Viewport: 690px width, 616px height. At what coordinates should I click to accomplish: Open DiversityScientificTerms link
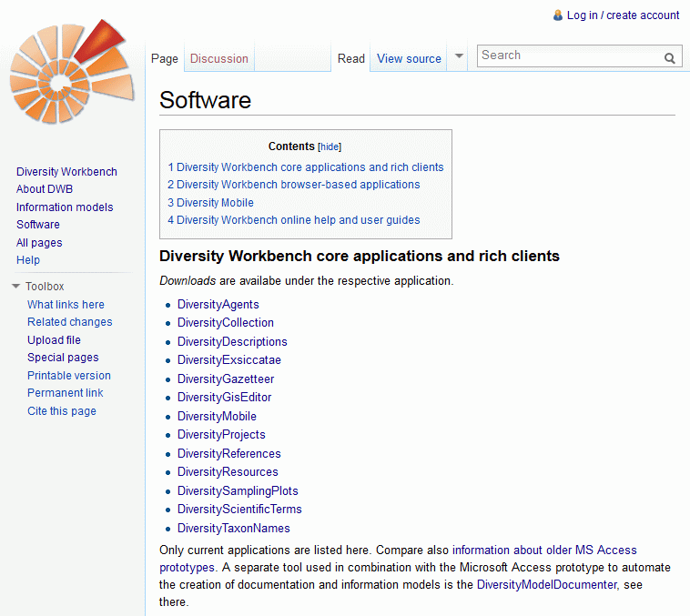(239, 509)
